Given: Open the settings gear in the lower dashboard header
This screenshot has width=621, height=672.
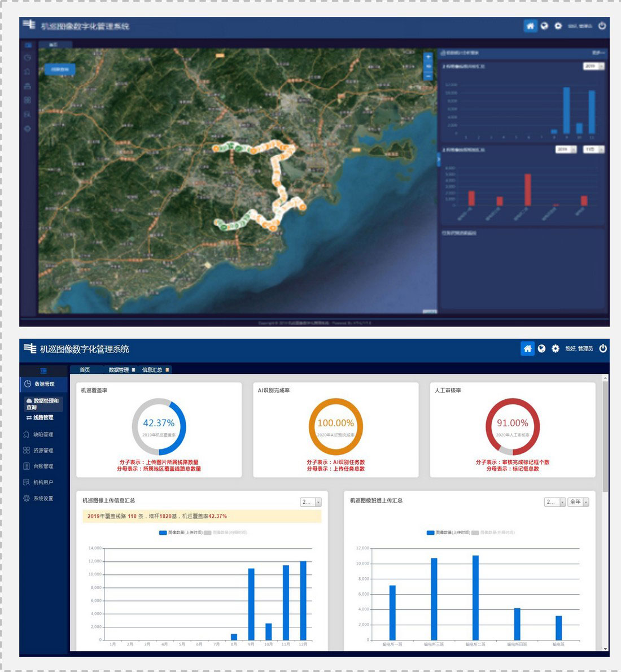Looking at the screenshot, I should 556,348.
